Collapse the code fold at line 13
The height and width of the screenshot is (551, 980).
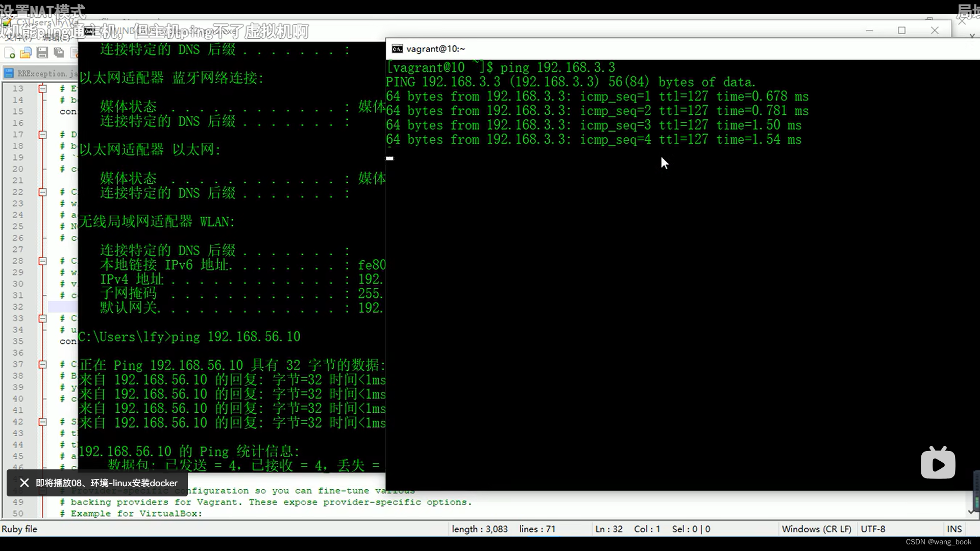click(x=43, y=89)
